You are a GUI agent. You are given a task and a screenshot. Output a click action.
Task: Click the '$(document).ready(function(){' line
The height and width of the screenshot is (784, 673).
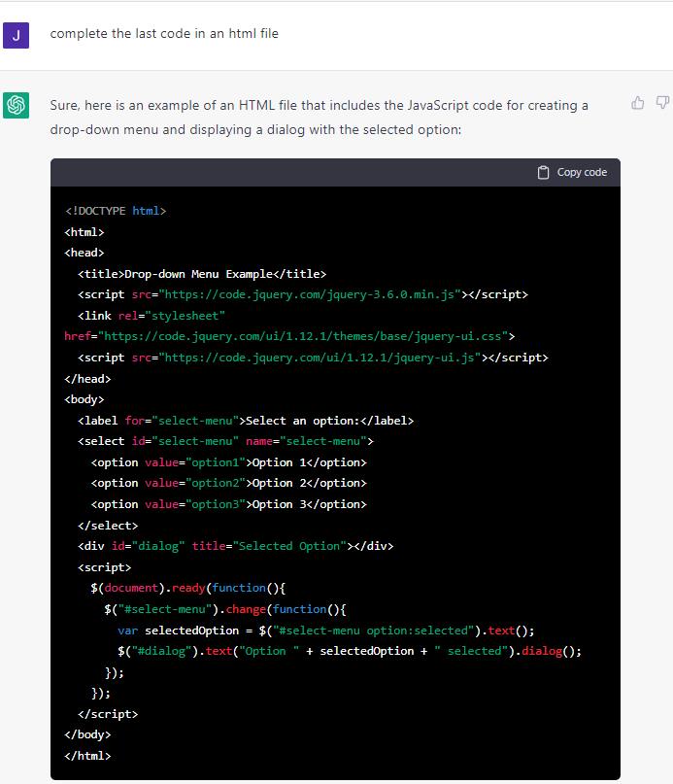[x=188, y=588]
